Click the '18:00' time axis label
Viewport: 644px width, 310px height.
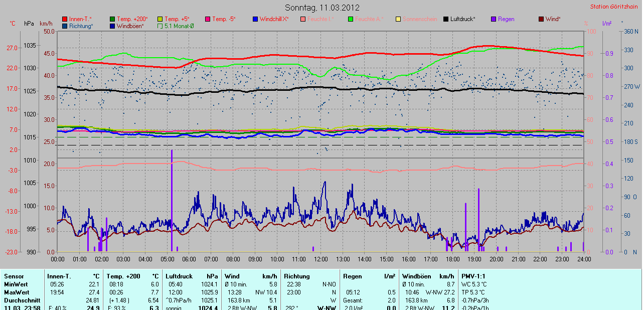click(x=452, y=259)
